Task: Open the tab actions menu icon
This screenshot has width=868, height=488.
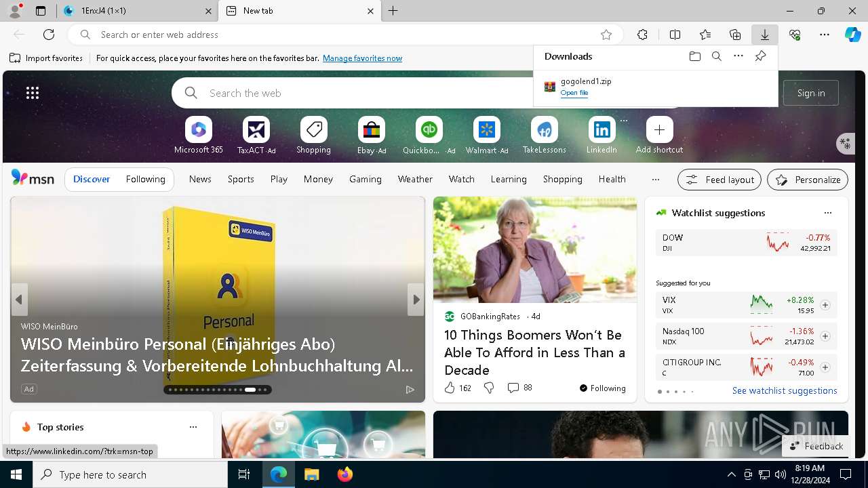Action: coord(41,11)
